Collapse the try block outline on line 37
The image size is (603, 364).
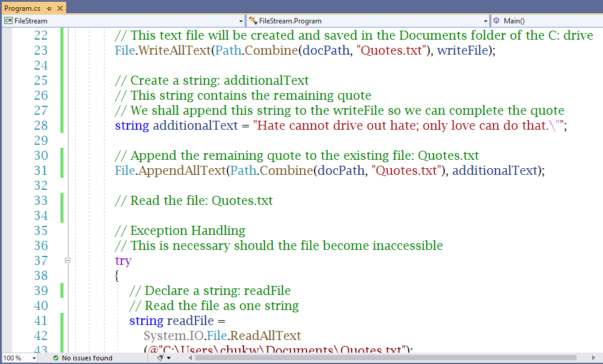click(67, 260)
